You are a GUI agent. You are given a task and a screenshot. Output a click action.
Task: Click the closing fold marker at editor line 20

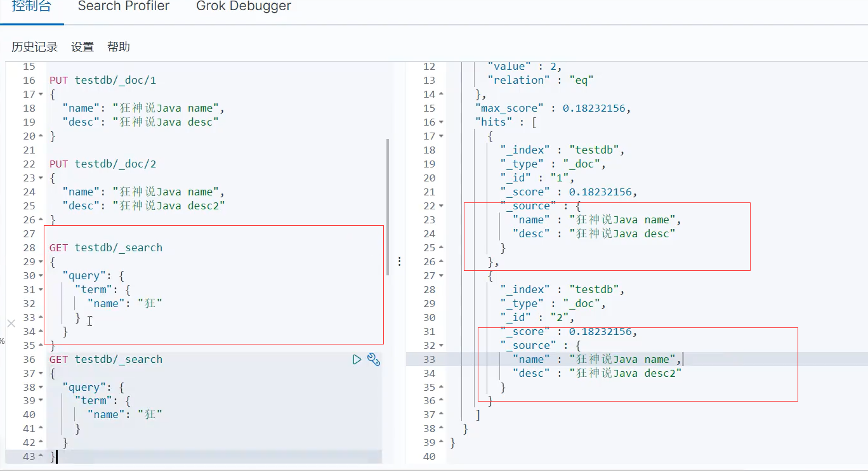[x=41, y=136]
